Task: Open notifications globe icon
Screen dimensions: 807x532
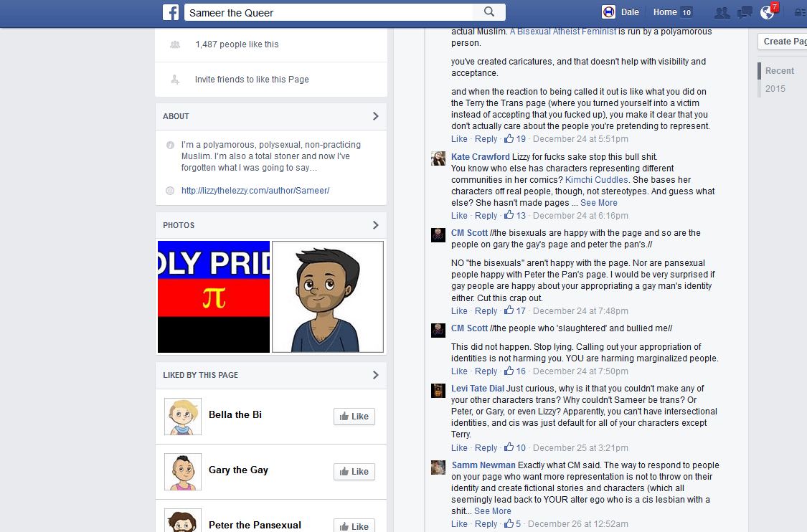Action: [x=767, y=12]
